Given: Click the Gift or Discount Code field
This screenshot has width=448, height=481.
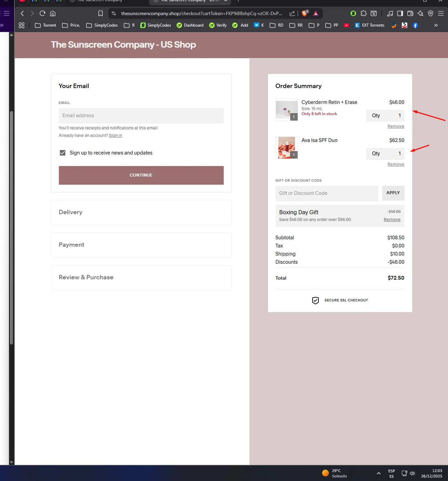Looking at the screenshot, I should (327, 193).
